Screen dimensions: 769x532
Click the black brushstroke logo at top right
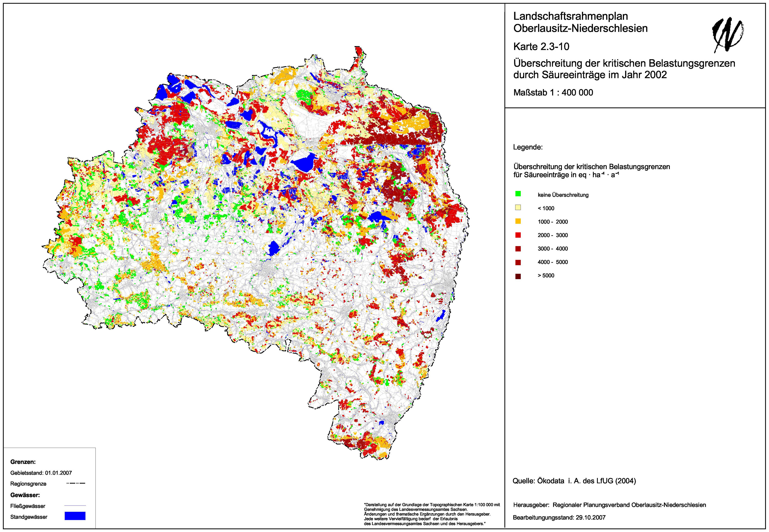728,35
